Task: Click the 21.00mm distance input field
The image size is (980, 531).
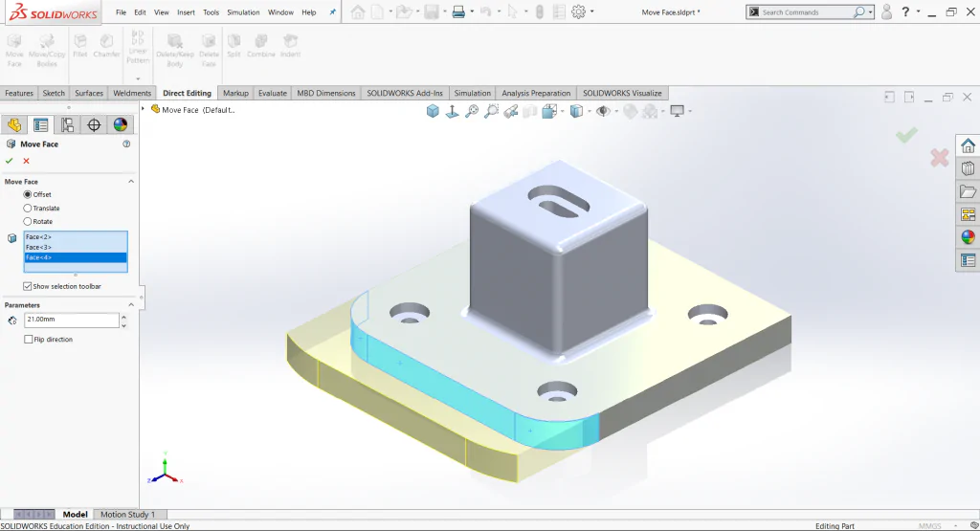Action: click(x=71, y=320)
